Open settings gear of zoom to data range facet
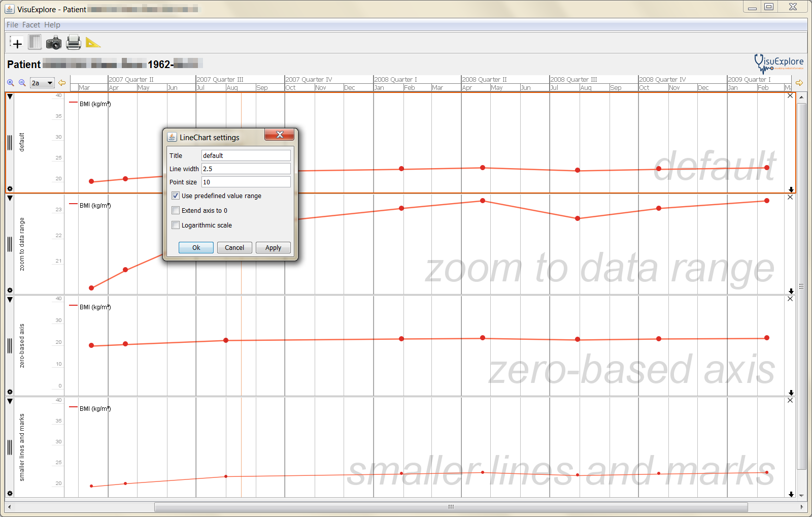The image size is (812, 517). coord(10,290)
